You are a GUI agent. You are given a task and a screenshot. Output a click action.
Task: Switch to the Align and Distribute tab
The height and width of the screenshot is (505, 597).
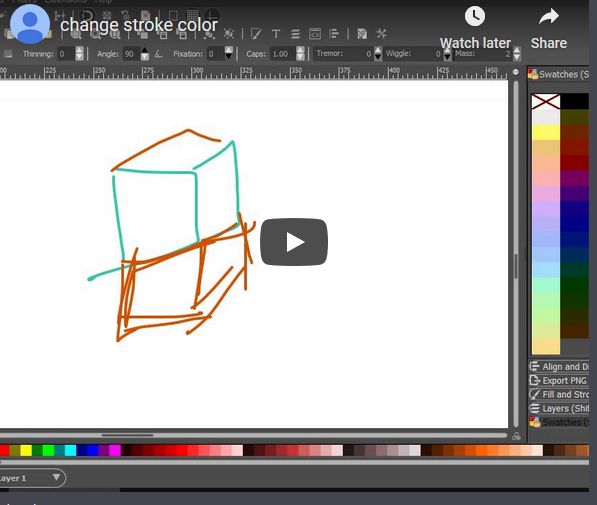559,366
